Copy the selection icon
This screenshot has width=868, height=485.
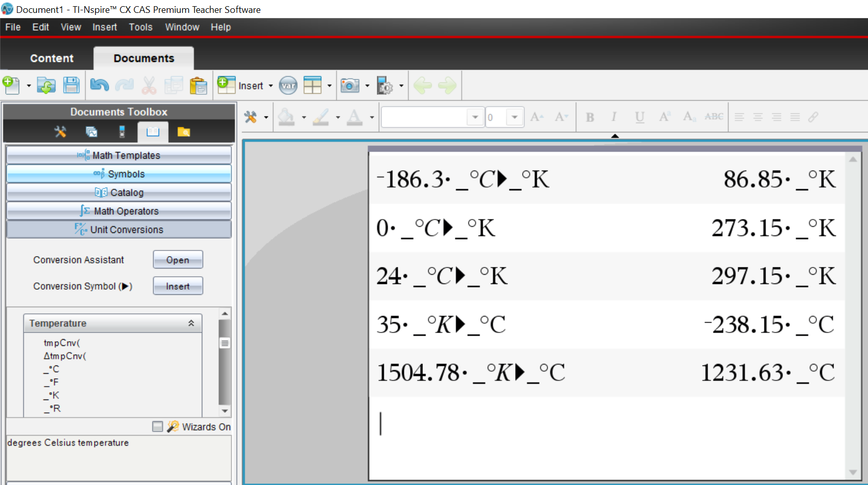click(x=174, y=85)
